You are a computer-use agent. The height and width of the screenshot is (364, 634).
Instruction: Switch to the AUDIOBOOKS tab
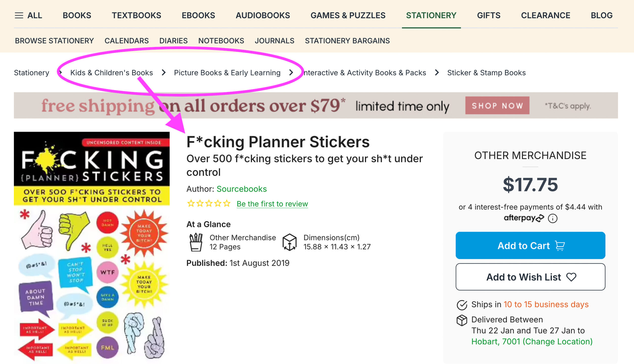263,16
